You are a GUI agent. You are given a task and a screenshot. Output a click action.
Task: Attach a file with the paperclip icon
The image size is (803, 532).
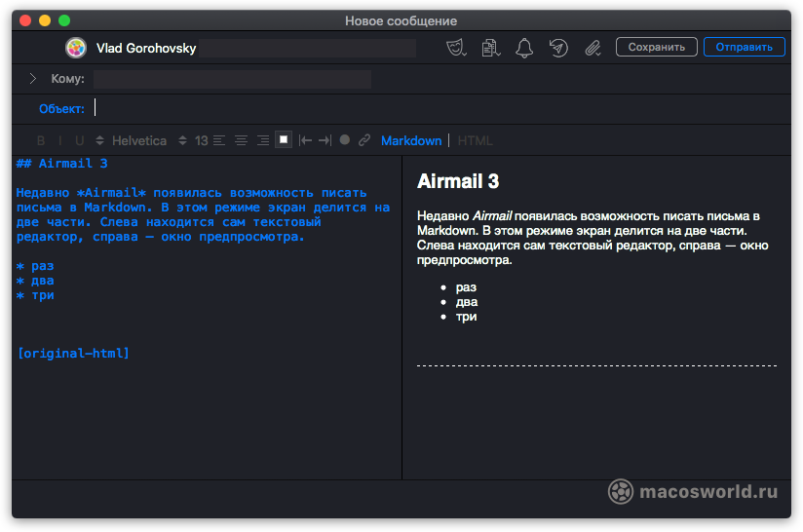[593, 48]
